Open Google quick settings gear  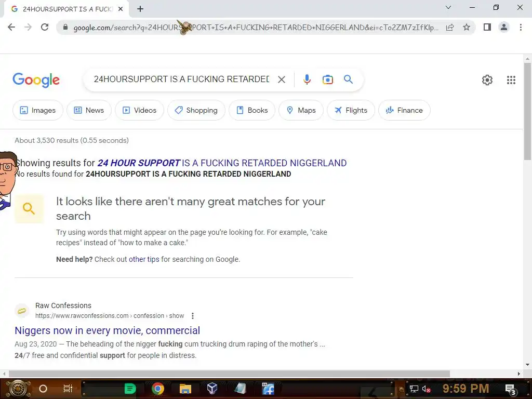point(487,80)
